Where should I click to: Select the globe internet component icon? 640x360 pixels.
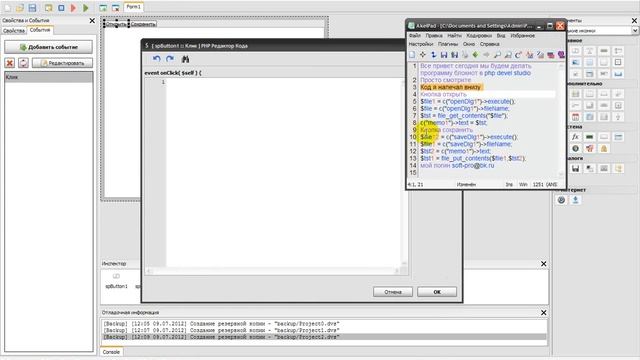point(561,200)
